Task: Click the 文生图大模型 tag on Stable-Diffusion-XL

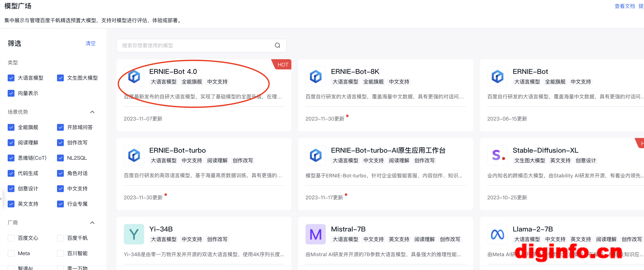Action: (530, 160)
